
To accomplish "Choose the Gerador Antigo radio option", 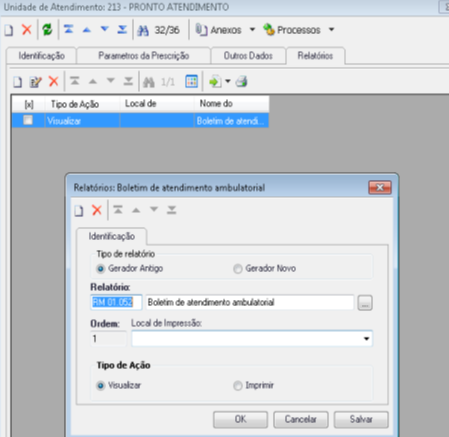I will (100, 269).
